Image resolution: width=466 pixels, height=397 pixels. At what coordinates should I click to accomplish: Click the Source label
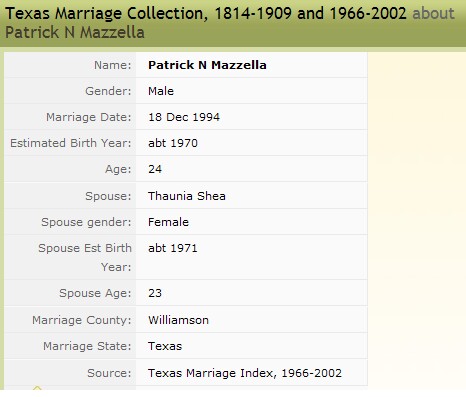(x=109, y=373)
